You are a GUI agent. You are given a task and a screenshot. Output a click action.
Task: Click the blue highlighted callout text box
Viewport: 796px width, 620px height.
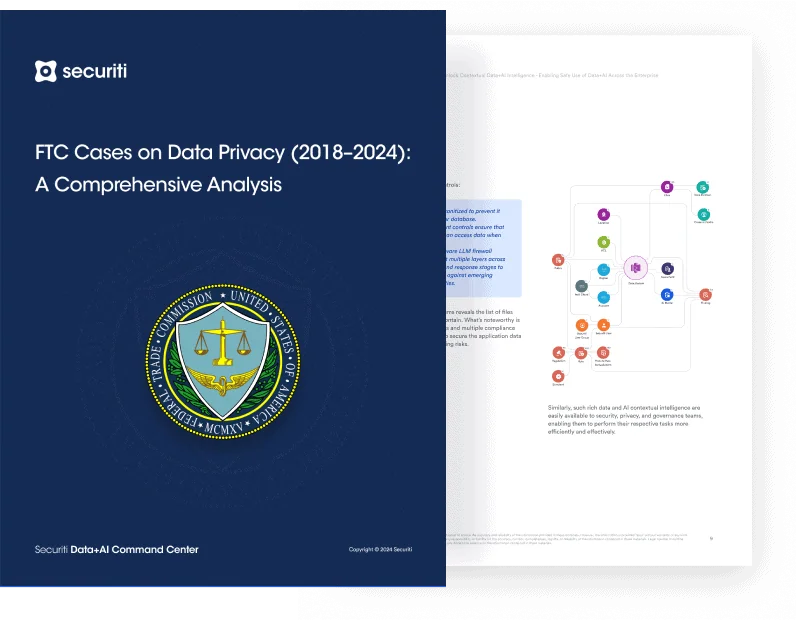click(x=485, y=247)
